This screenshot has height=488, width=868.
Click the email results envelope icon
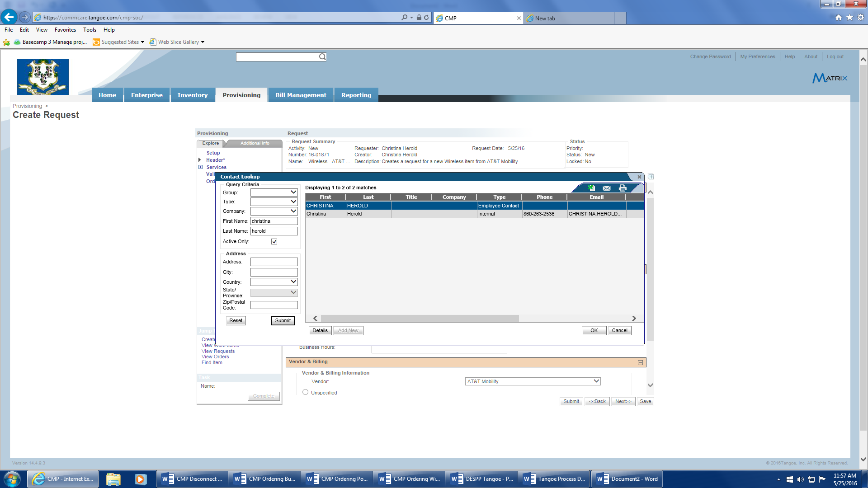(607, 188)
